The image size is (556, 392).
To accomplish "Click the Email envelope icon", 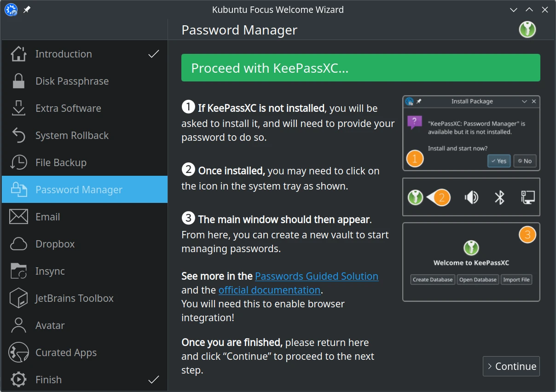I will click(18, 217).
